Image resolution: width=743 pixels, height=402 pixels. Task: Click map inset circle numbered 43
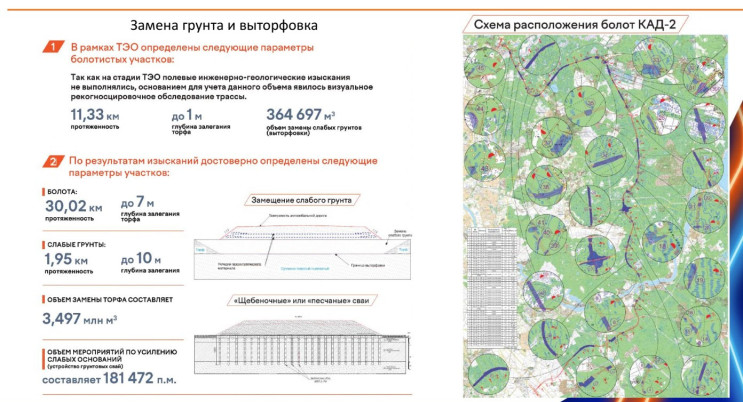[484, 161]
